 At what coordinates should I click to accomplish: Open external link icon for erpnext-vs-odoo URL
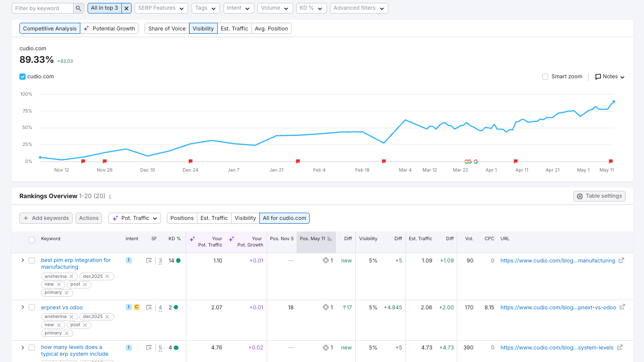pyautogui.click(x=623, y=307)
